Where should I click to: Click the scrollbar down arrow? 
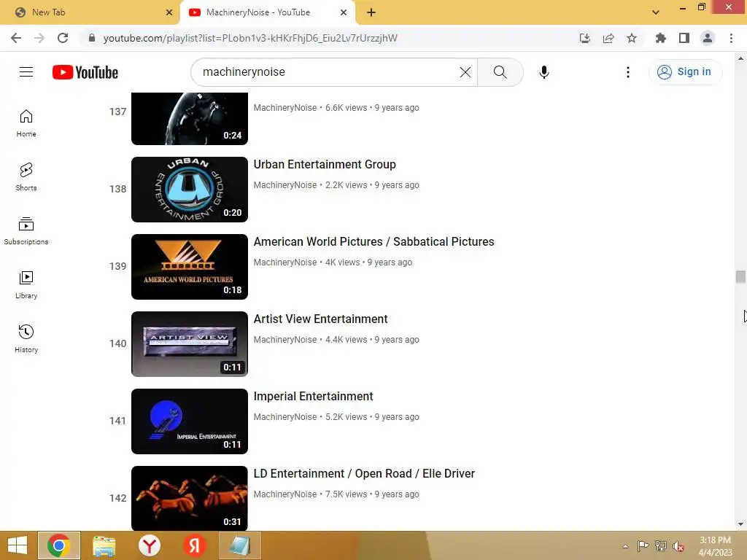point(740,525)
